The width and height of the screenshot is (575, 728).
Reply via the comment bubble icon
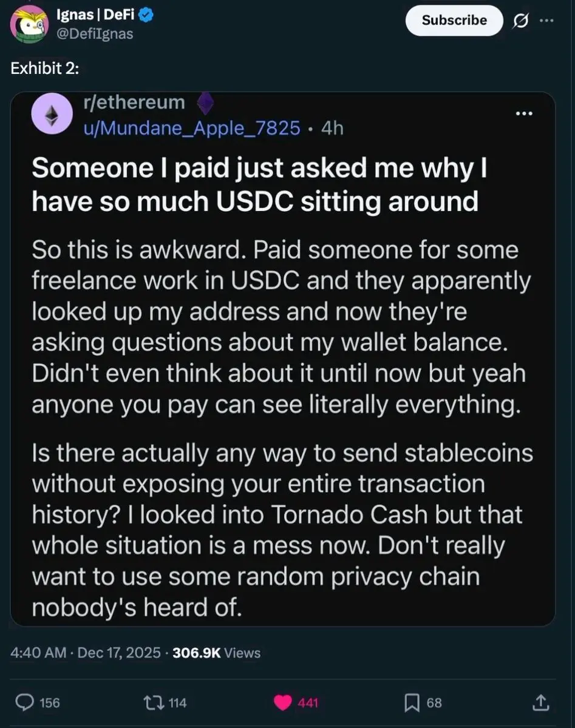[41, 703]
